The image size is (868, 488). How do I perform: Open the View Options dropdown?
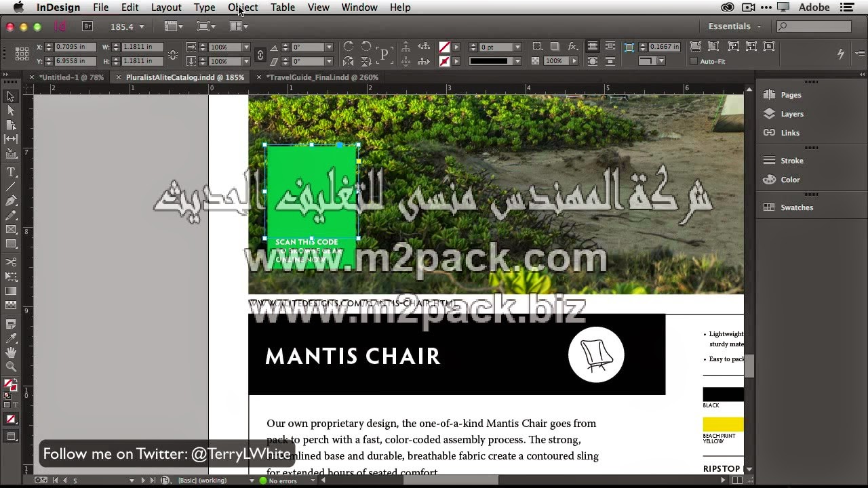pyautogui.click(x=174, y=26)
